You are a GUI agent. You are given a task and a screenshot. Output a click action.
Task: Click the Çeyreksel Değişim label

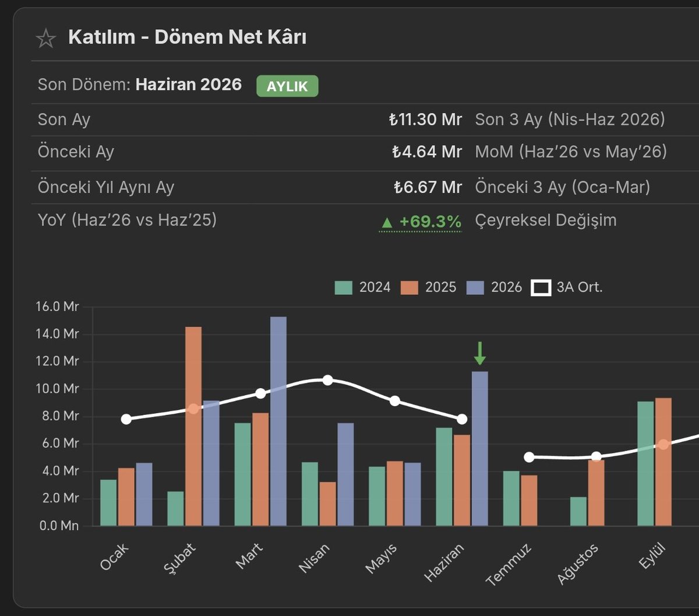tap(546, 220)
